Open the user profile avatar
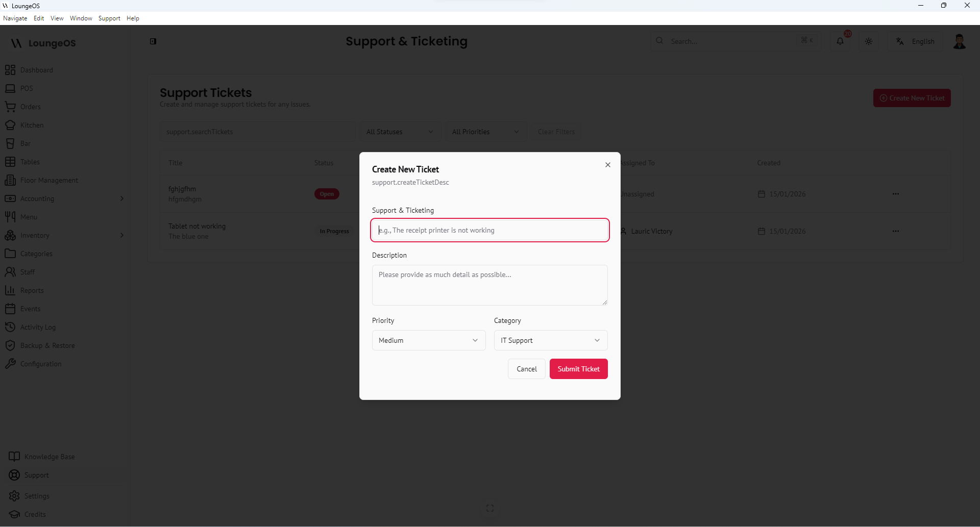Viewport: 980px width, 527px height. click(x=959, y=41)
